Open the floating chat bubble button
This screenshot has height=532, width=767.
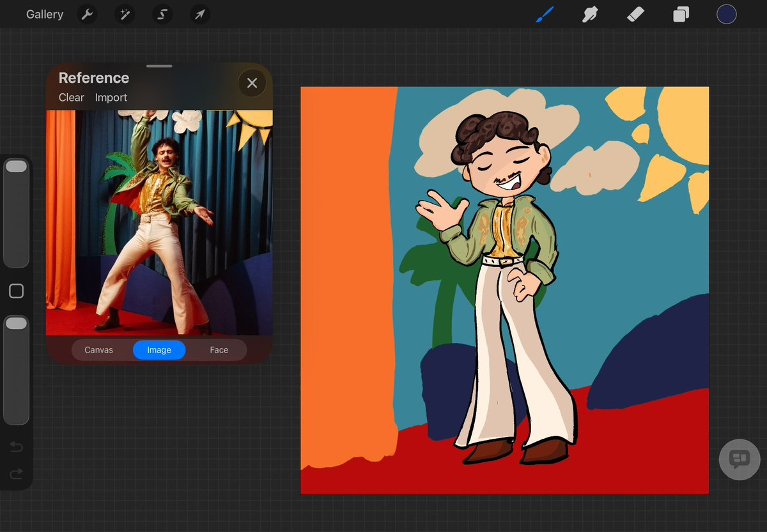(x=738, y=459)
